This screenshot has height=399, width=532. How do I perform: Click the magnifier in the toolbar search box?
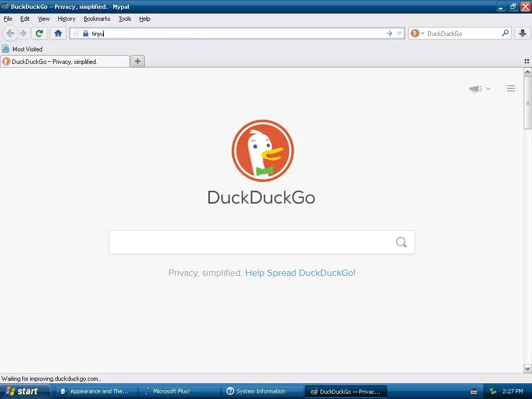pyautogui.click(x=505, y=33)
